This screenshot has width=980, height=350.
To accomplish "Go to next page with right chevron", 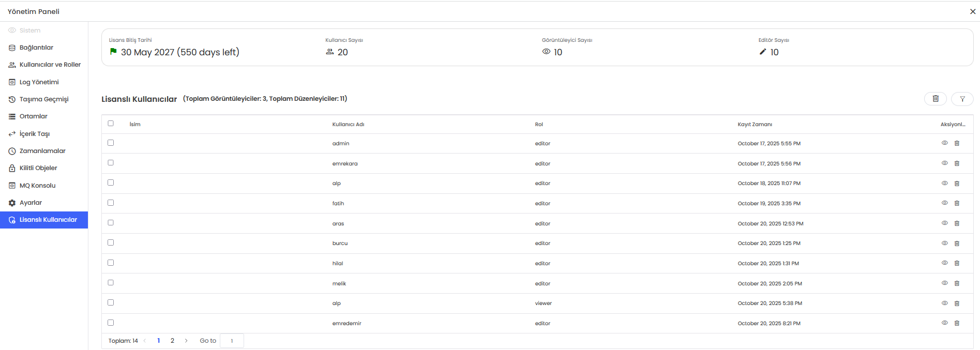I will pyautogui.click(x=186, y=341).
